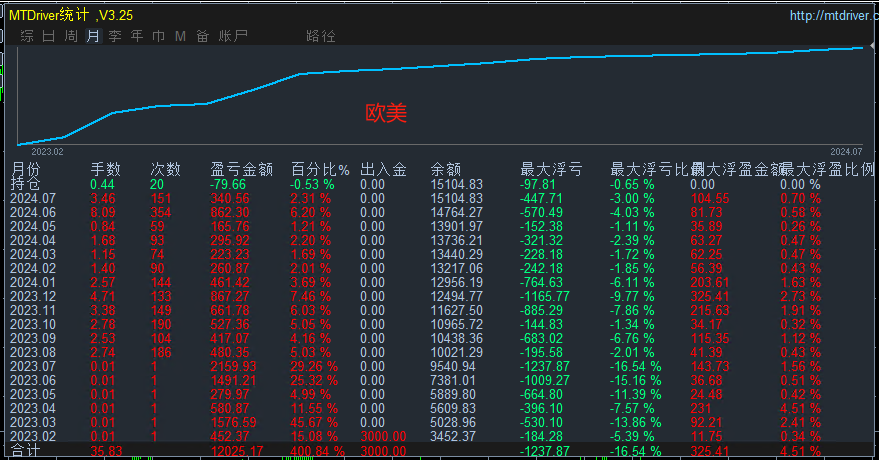Image resolution: width=879 pixels, height=460 pixels.
Task: Click the MTDriver统计 V3.25 title
Action: click(71, 15)
